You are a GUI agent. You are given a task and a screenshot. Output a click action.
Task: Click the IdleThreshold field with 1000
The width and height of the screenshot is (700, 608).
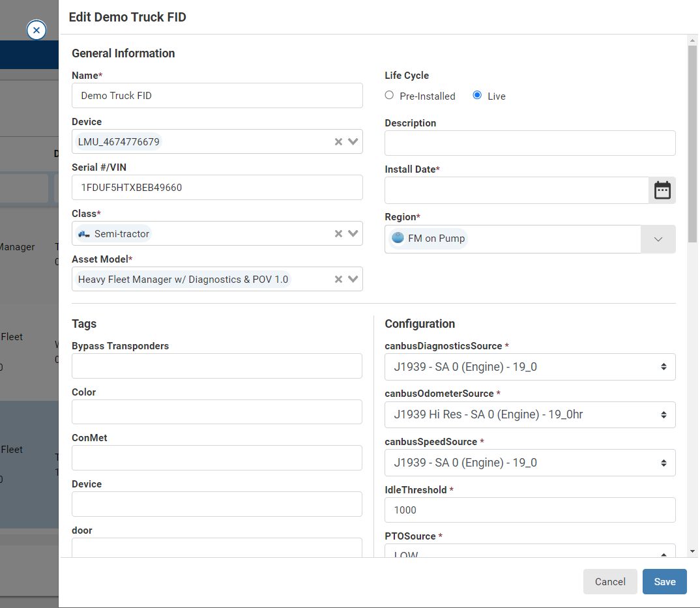coord(530,510)
